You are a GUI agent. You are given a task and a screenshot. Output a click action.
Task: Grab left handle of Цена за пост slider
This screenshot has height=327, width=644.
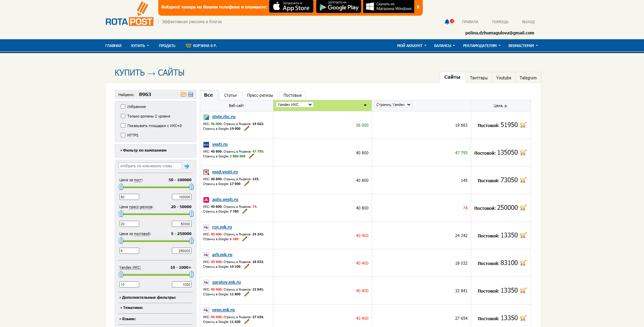pos(121,187)
